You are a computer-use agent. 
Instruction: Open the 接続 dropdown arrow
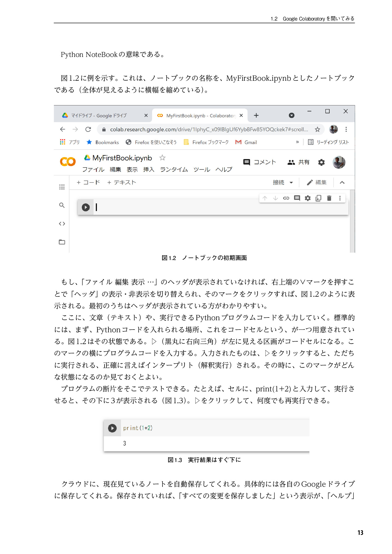click(291, 183)
